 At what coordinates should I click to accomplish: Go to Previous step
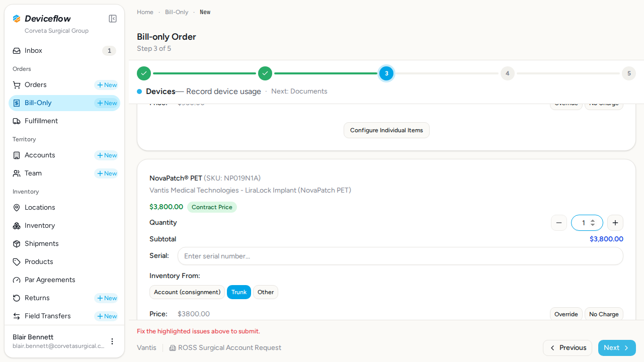(x=568, y=348)
